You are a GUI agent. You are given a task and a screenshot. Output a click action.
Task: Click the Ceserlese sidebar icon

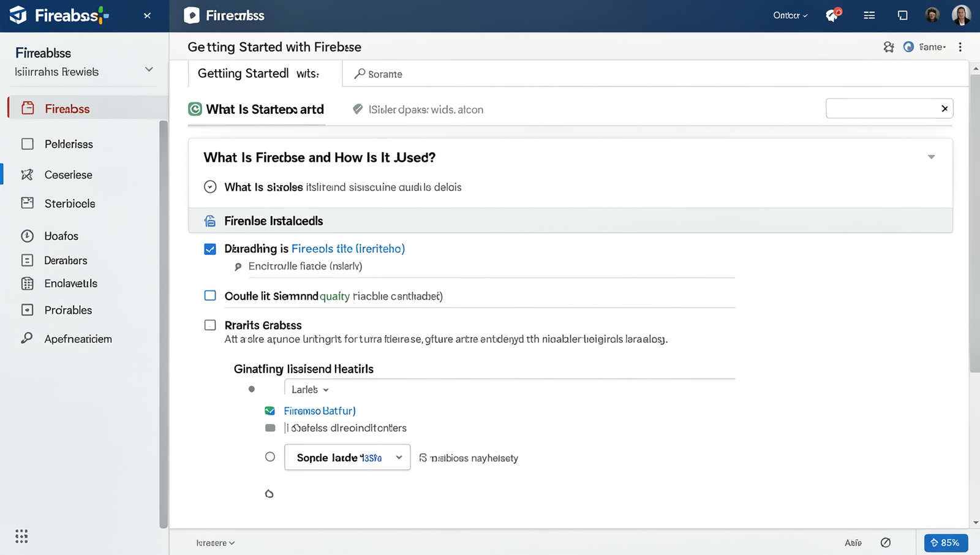(27, 175)
